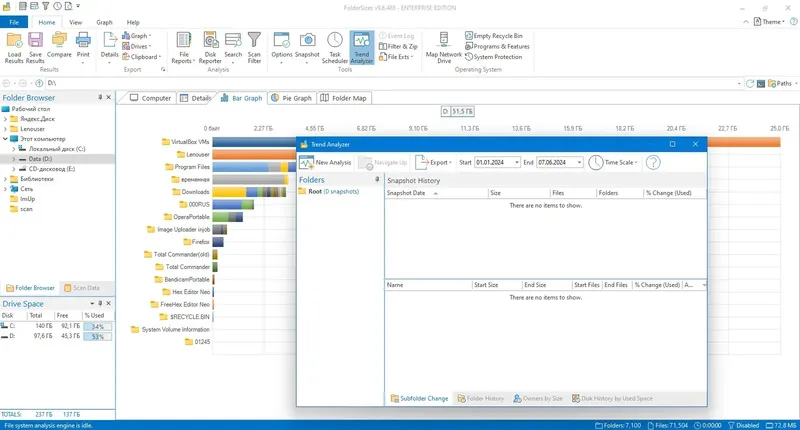Click the address bar path field
The height and width of the screenshot is (430, 800).
[x=393, y=83]
